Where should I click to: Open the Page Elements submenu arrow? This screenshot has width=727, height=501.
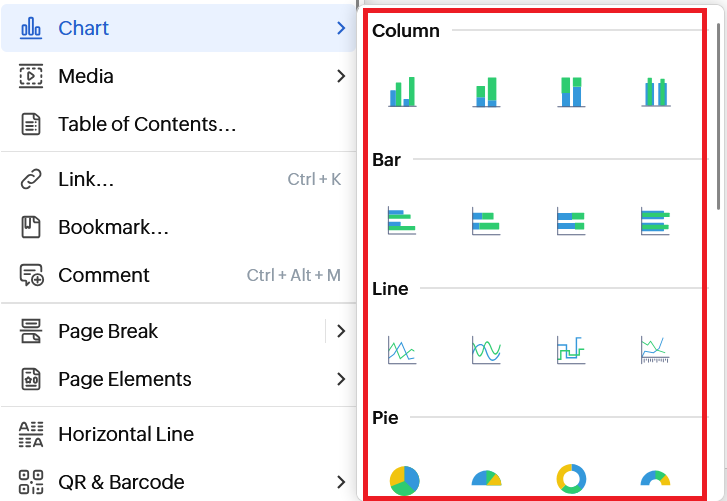[341, 379]
